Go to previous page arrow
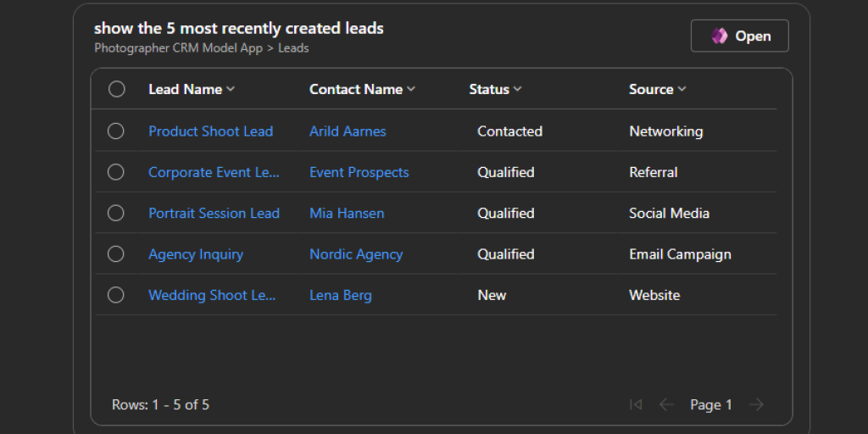 [666, 404]
